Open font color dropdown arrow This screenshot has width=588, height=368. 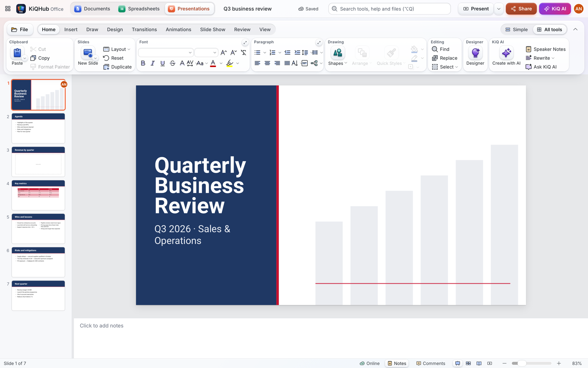pos(221,63)
